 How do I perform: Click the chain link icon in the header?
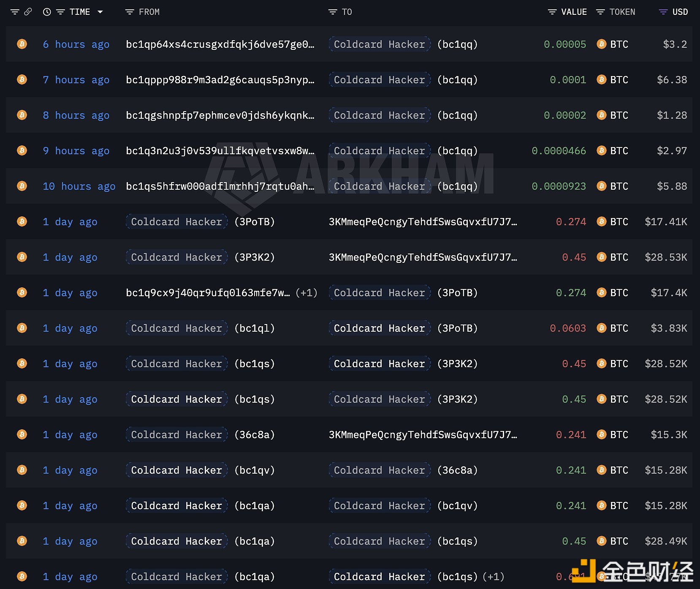pyautogui.click(x=28, y=12)
